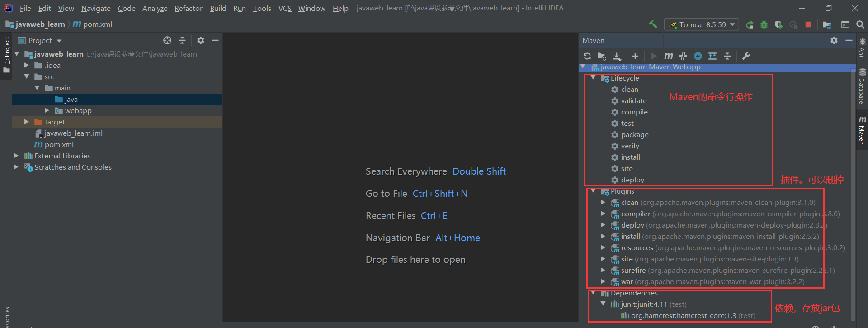This screenshot has width=868, height=328.
Task: Stop the running Tomcat server
Action: click(808, 25)
